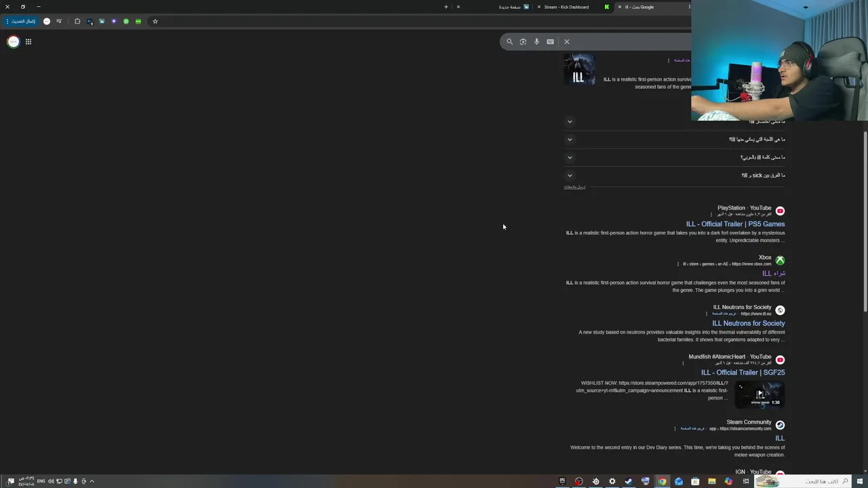Toggle ENG keyboard language in tray
868x488 pixels.
tap(41, 481)
